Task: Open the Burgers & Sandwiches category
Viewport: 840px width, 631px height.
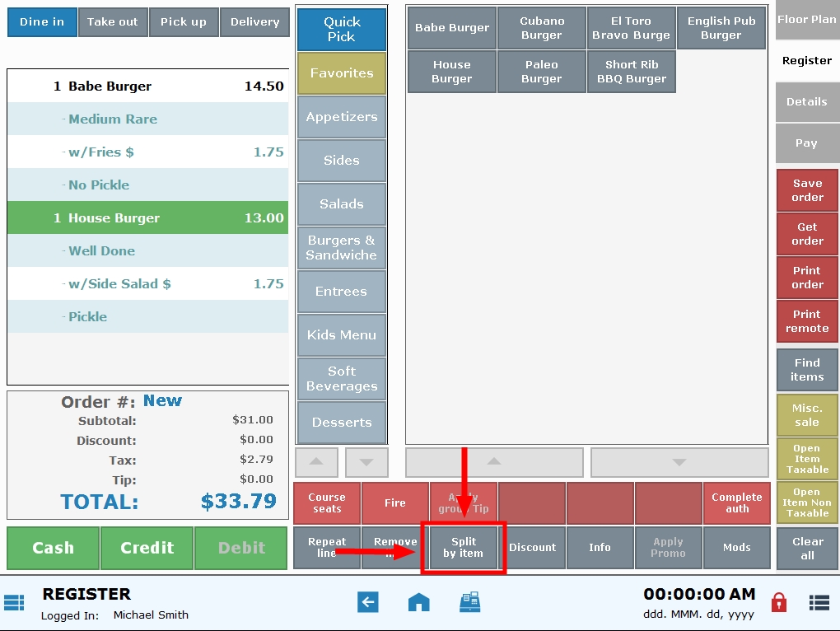Action: (341, 247)
